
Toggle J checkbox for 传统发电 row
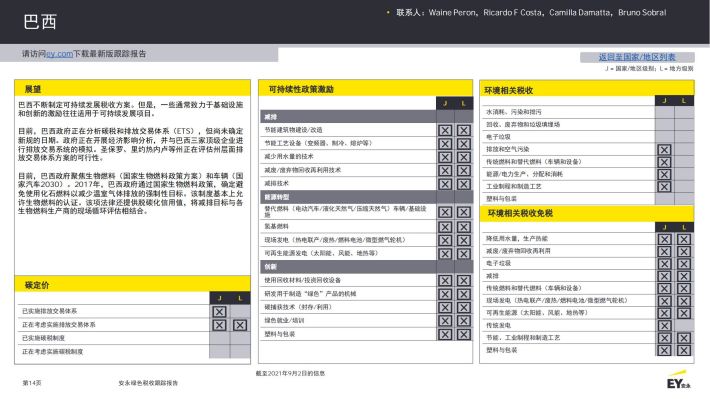tap(664, 326)
